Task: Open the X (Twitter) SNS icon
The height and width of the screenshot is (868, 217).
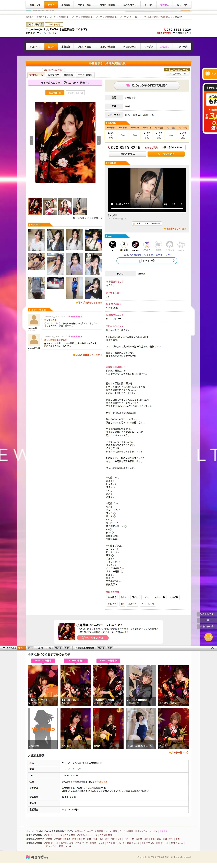Action: (113, 244)
